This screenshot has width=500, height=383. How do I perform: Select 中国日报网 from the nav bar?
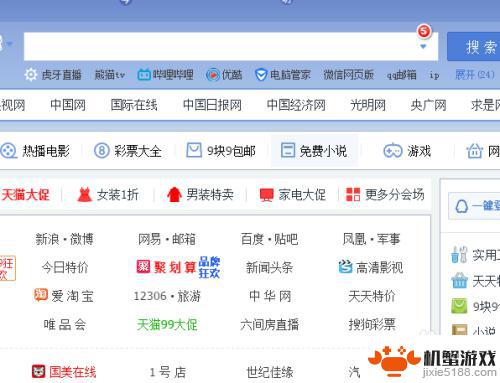coord(213,105)
